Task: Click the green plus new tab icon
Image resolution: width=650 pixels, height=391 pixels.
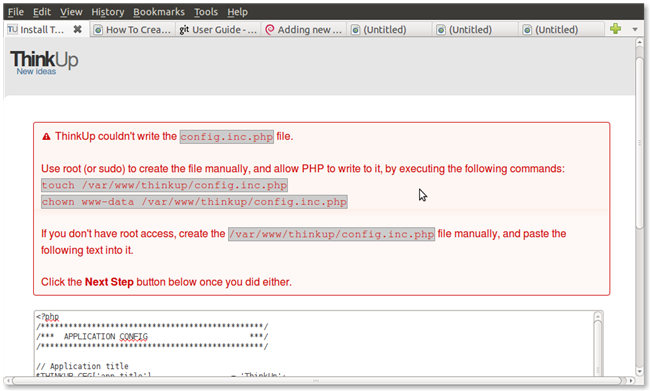Action: pyautogui.click(x=616, y=29)
